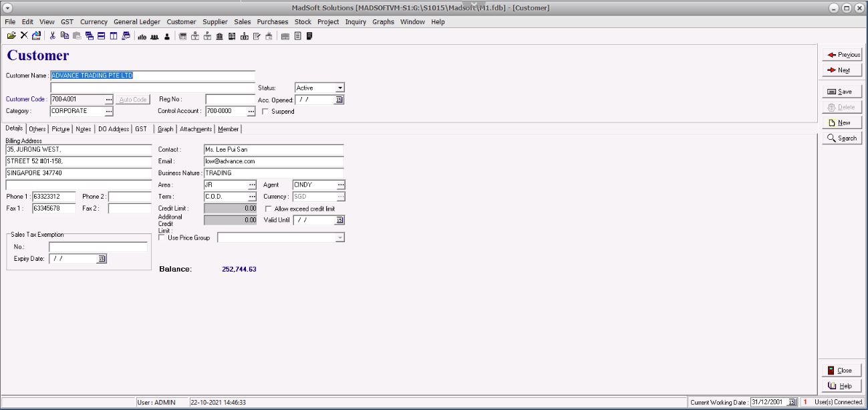Screen dimensions: 868x410
Task: Open Customer Code lookup ellipsis button
Action: (x=109, y=100)
